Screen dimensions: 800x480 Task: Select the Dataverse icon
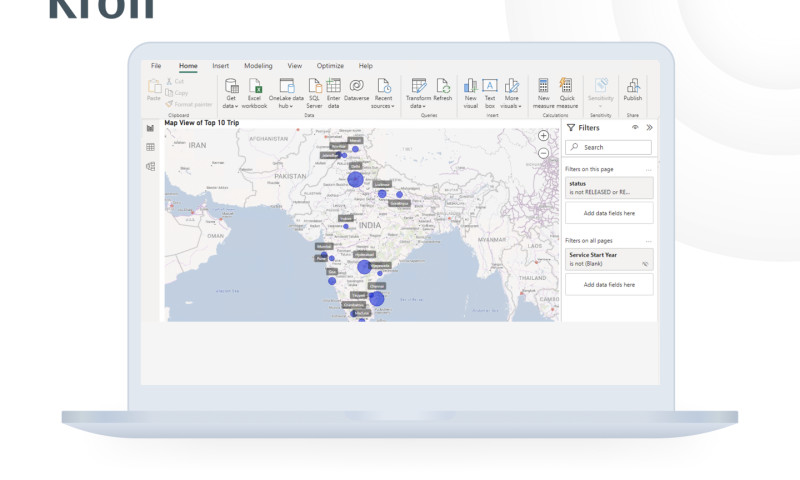(x=356, y=87)
